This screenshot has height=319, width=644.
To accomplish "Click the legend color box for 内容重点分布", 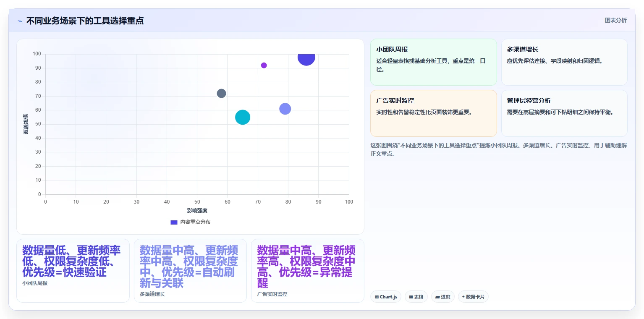I will coord(174,222).
